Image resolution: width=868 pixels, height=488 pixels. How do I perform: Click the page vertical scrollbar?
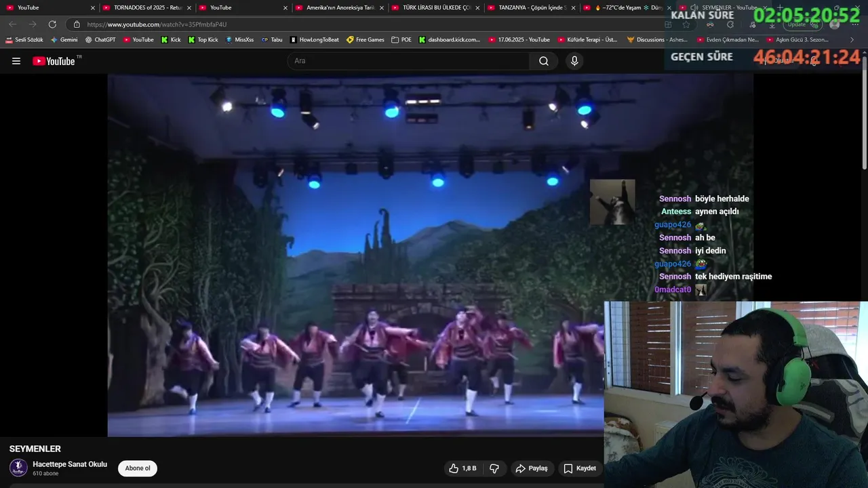point(864,112)
